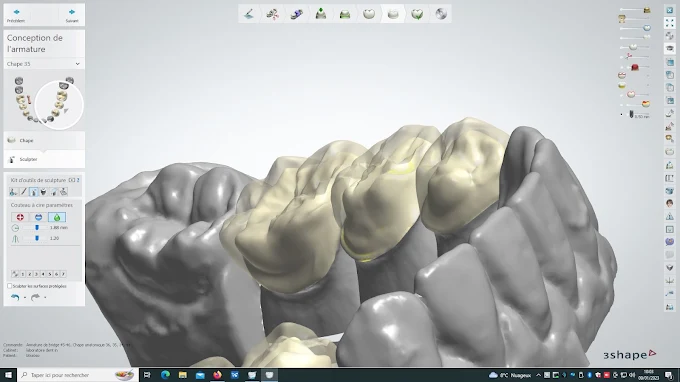The width and height of the screenshot is (680, 382).
Task: Choose sculpt preset 1
Action: click(23, 274)
